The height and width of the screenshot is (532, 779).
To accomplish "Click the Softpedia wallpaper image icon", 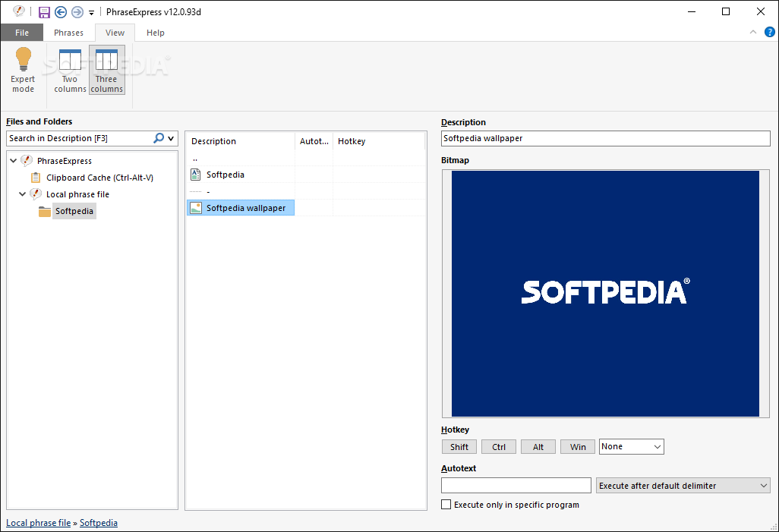I will pos(196,208).
